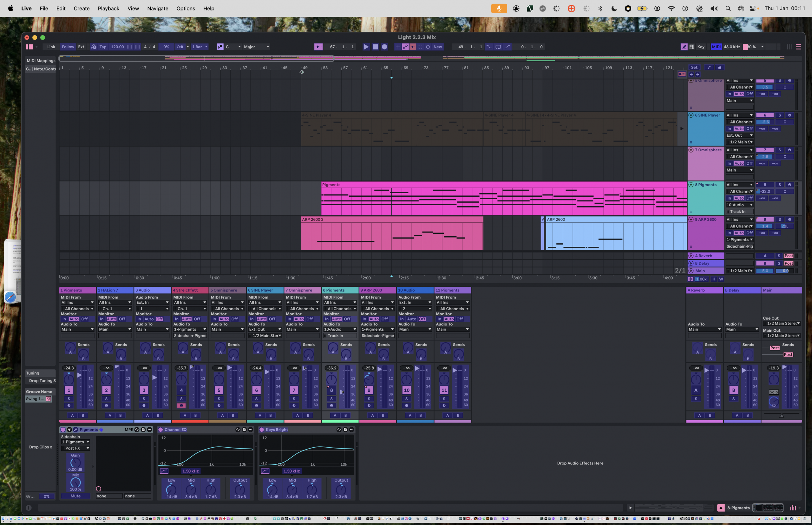Toggle track 6 SINE Player activator
The width and height of the screenshot is (812, 525).
click(256, 390)
